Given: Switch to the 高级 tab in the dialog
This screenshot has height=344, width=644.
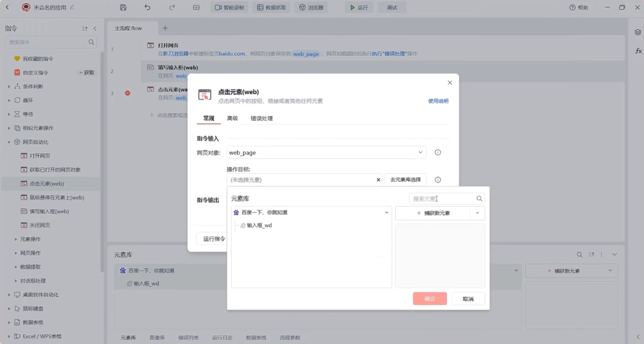Looking at the screenshot, I should (x=232, y=119).
